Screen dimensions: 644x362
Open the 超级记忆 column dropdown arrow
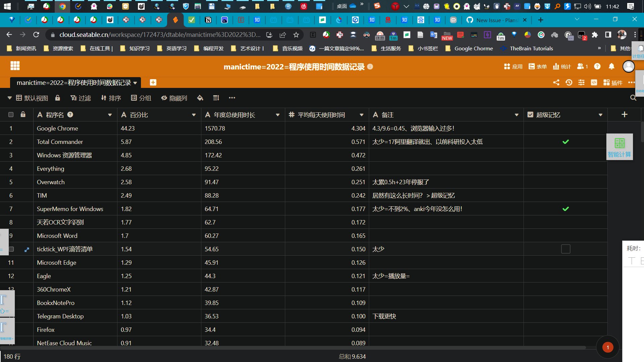(x=600, y=115)
